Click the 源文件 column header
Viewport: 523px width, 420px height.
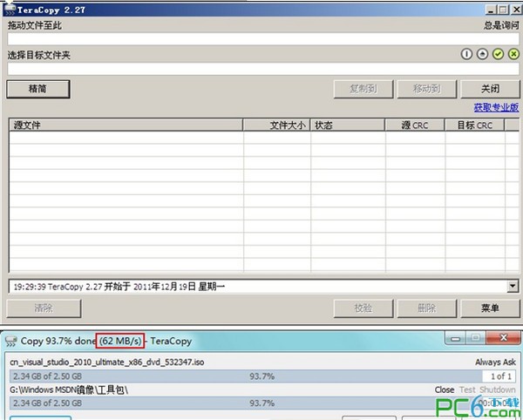tap(126, 125)
